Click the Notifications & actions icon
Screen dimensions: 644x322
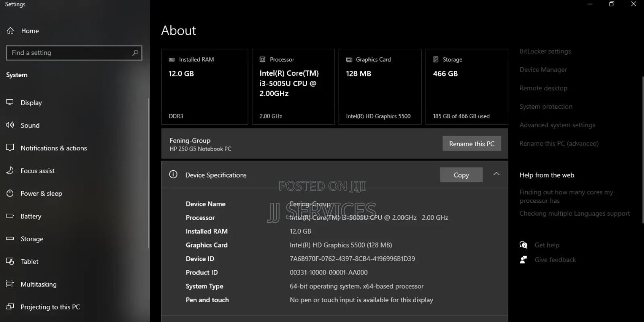(10, 148)
